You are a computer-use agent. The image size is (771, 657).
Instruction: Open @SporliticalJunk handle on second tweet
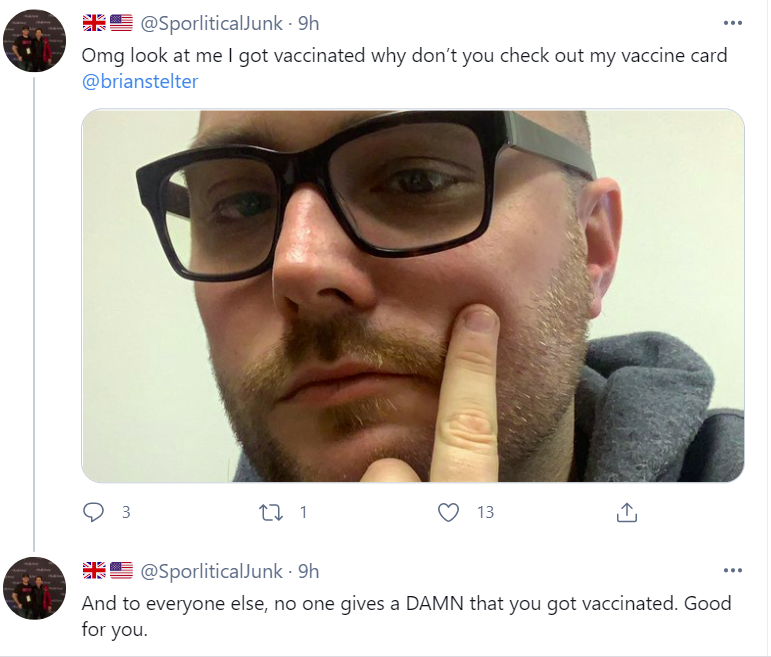(211, 571)
